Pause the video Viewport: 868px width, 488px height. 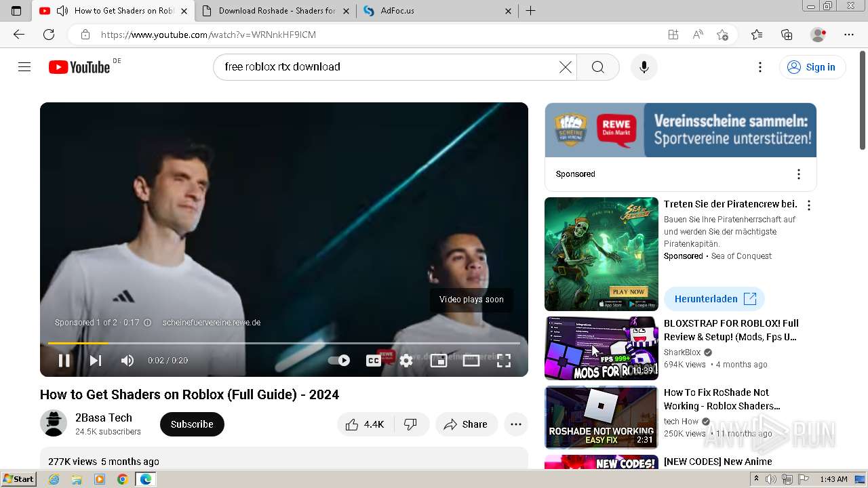64,361
